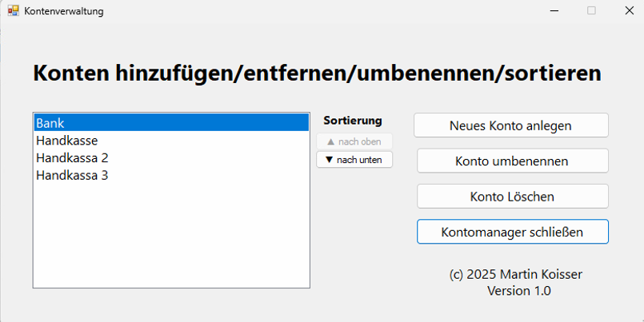Select Handkasse in the accounts list

coord(67,141)
